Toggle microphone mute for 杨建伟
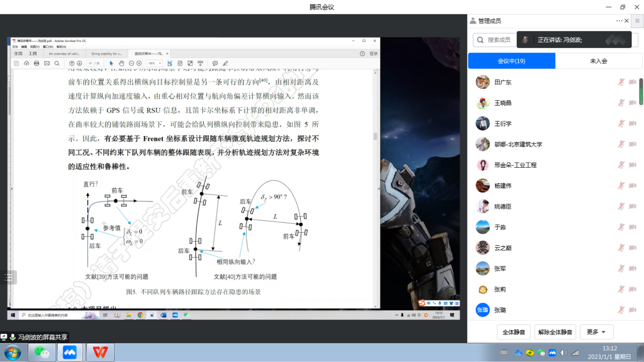Screen dimensions: 644x362 point(621,186)
